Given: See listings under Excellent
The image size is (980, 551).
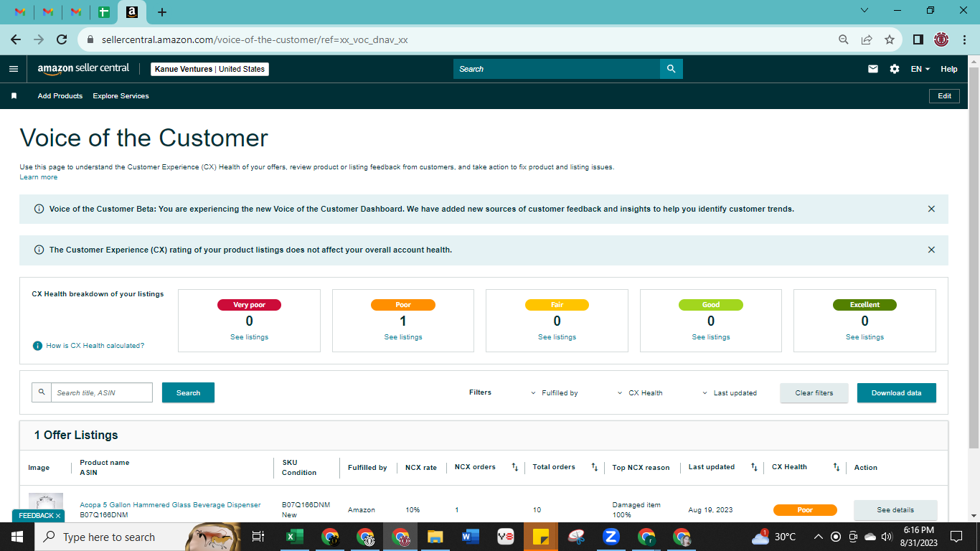Looking at the screenshot, I should coord(864,337).
